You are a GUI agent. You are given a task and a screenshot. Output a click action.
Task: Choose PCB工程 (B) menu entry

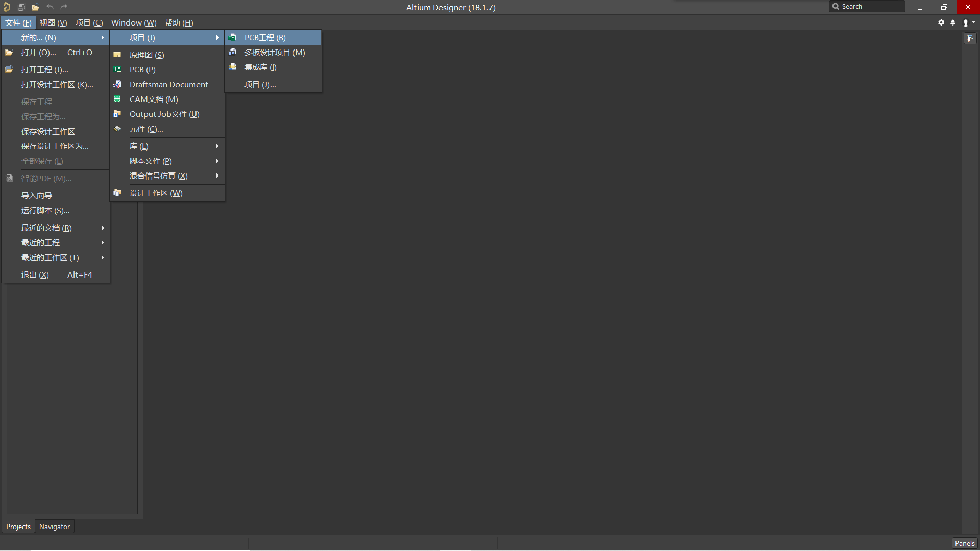tap(273, 37)
